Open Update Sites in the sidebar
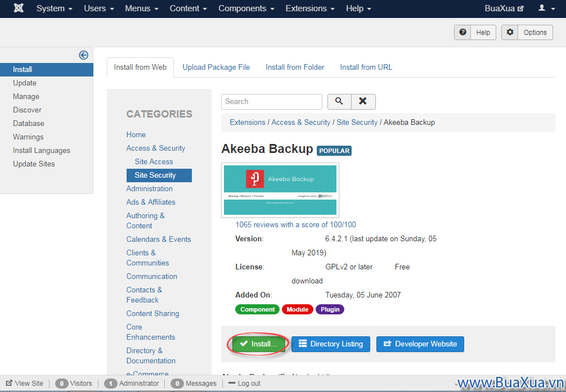Screen dimensions: 566x392 34,164
